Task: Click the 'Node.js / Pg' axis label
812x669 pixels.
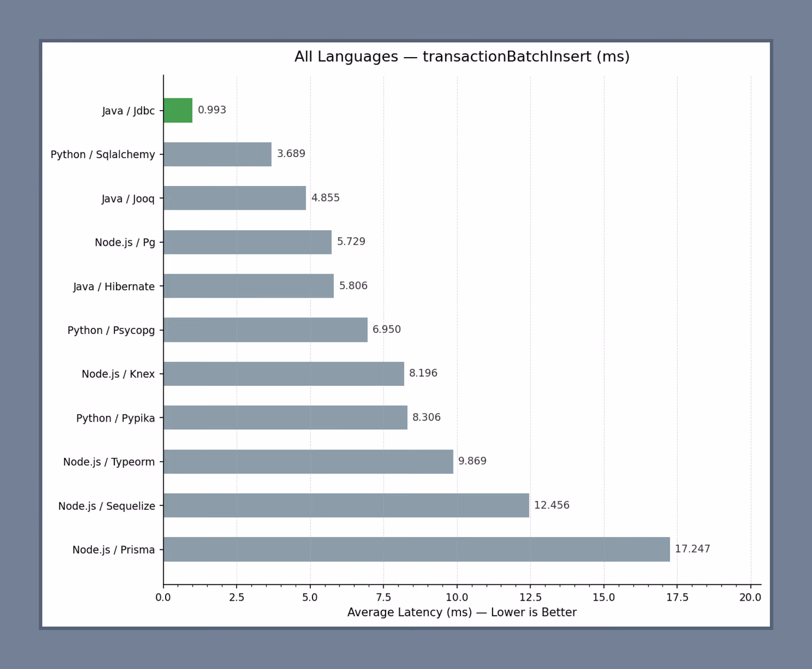Action: point(125,243)
